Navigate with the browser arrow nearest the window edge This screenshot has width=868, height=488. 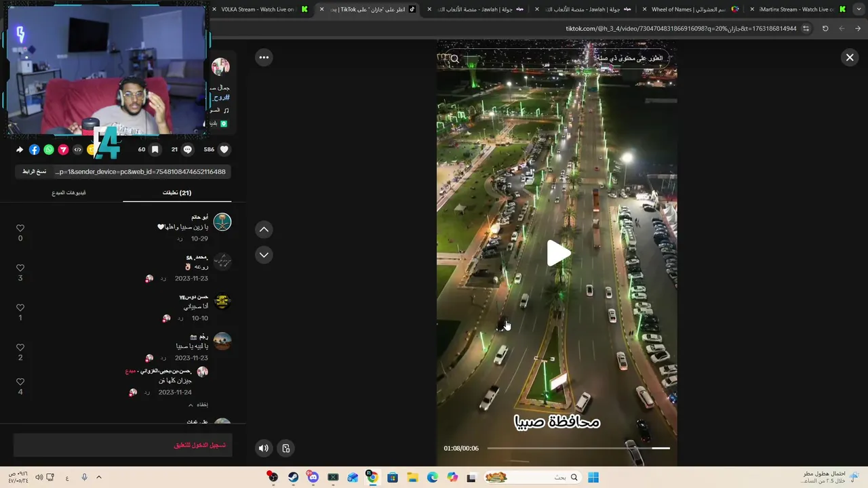tap(858, 28)
